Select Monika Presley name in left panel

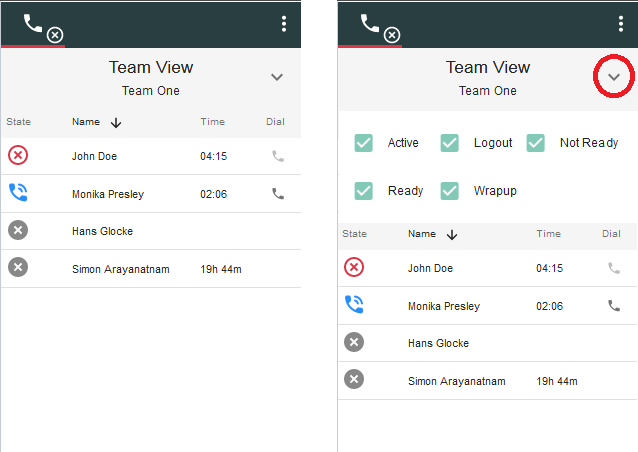tap(108, 194)
